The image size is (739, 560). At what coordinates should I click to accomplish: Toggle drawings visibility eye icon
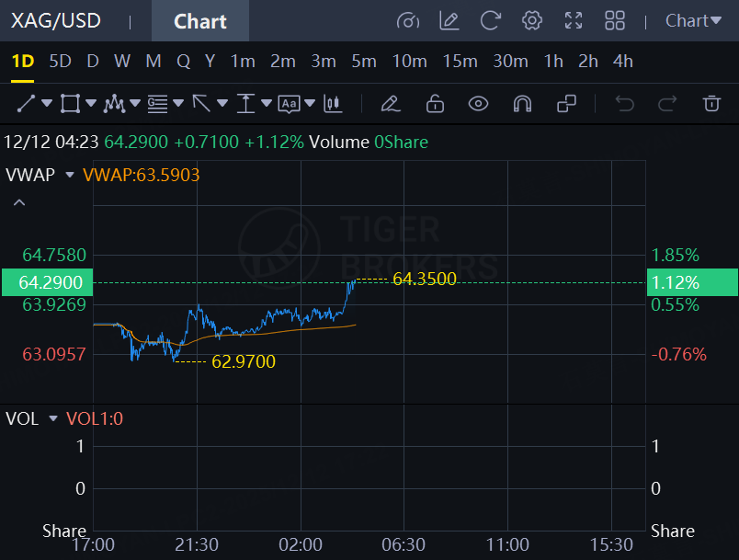(478, 104)
